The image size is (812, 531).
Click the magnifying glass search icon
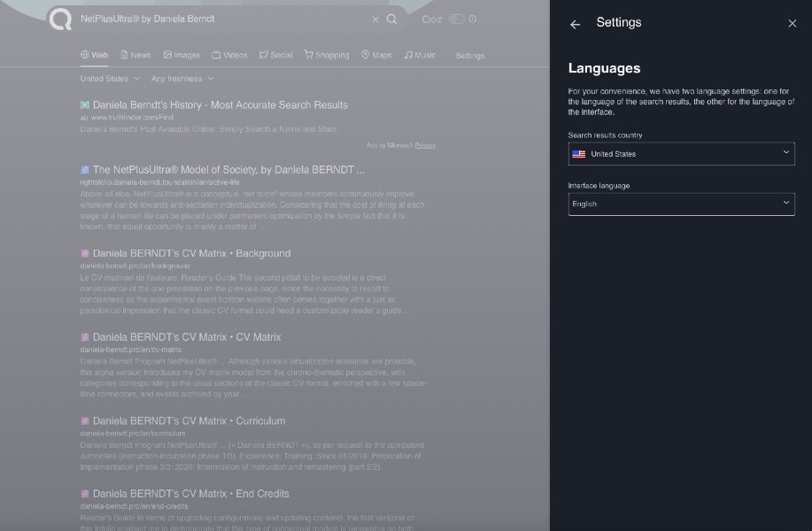coord(392,19)
